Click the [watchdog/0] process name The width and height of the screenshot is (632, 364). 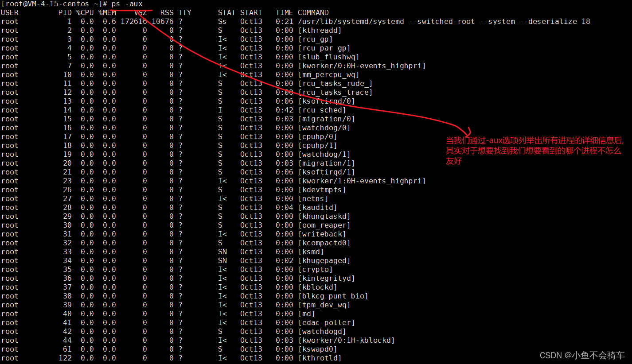coord(324,128)
